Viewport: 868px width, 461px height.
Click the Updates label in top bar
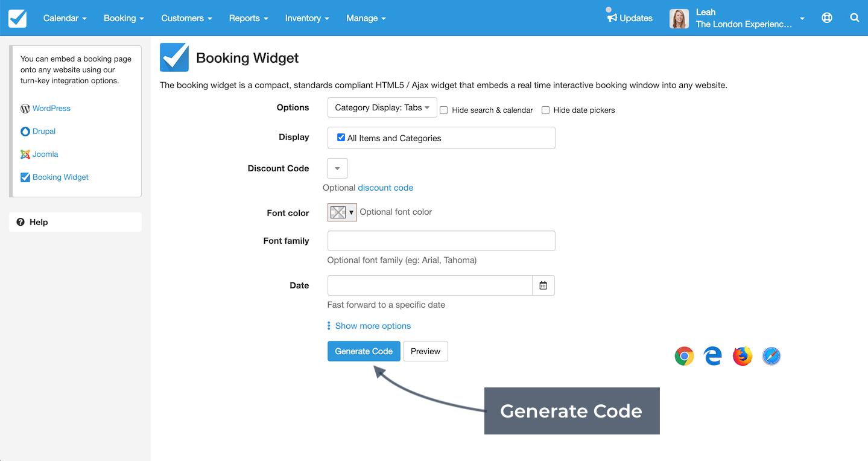point(636,18)
